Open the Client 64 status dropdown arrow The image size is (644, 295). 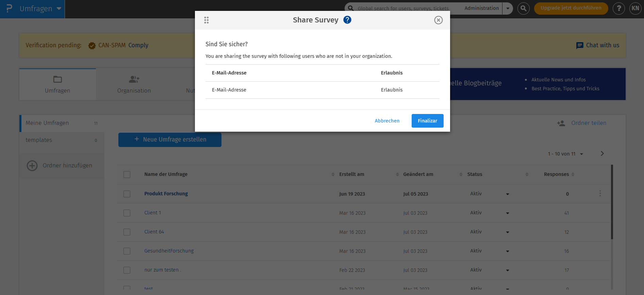tap(507, 232)
